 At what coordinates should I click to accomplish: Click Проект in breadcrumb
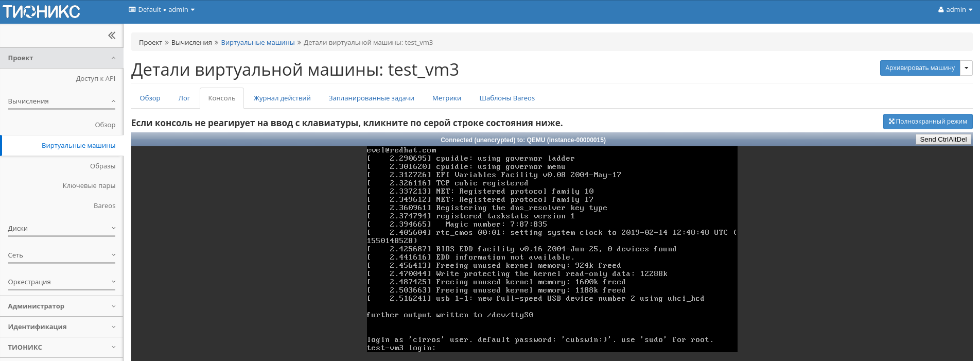click(x=150, y=42)
